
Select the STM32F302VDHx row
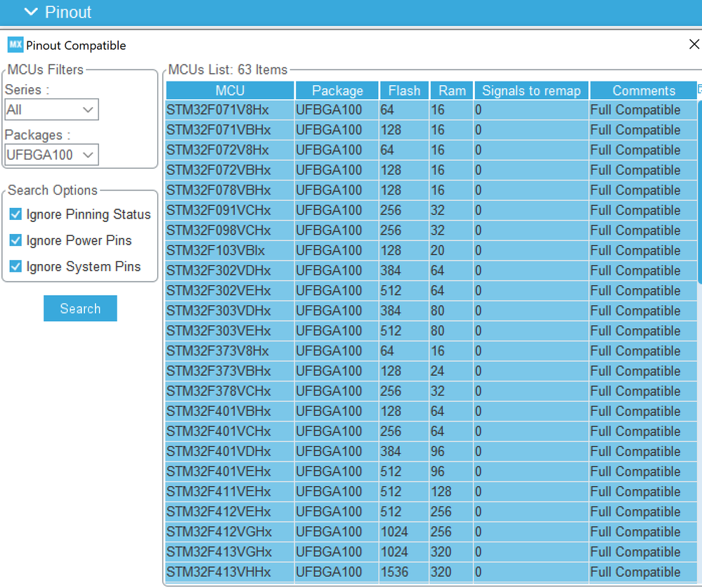(431, 270)
